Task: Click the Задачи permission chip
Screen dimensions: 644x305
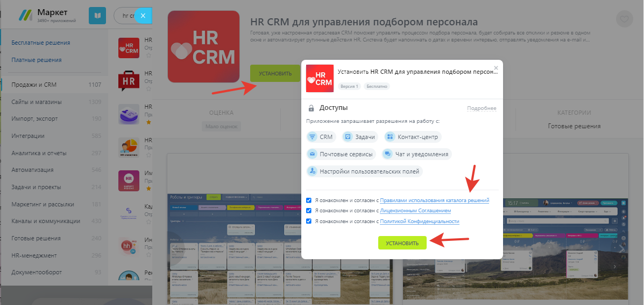Action: click(x=359, y=137)
